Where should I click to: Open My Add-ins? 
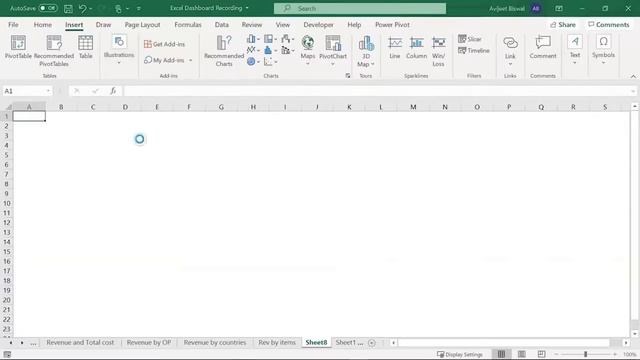point(165,60)
